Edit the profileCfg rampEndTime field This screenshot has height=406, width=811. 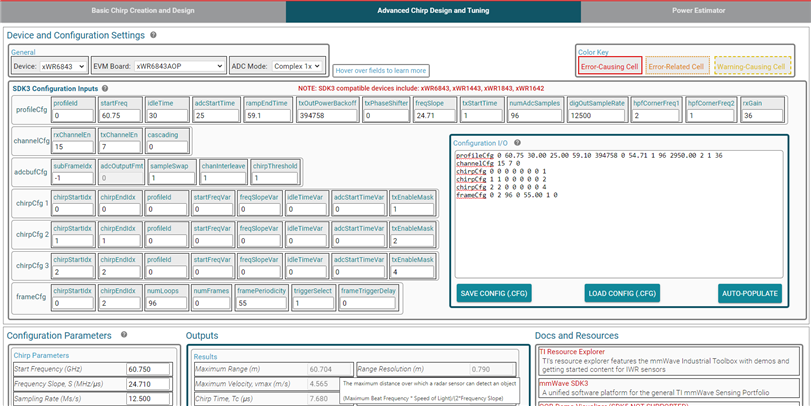click(268, 116)
